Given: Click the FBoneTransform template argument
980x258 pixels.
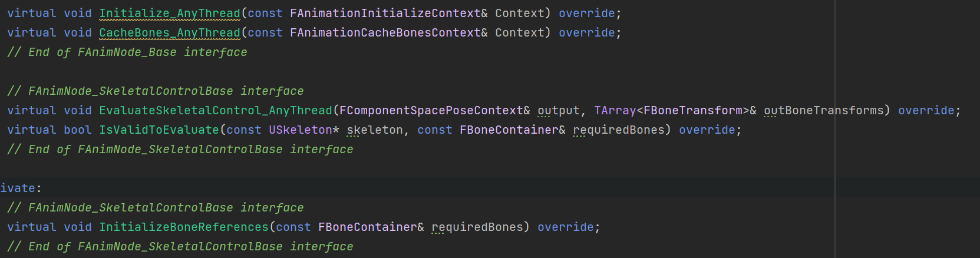Looking at the screenshot, I should pos(693,110).
